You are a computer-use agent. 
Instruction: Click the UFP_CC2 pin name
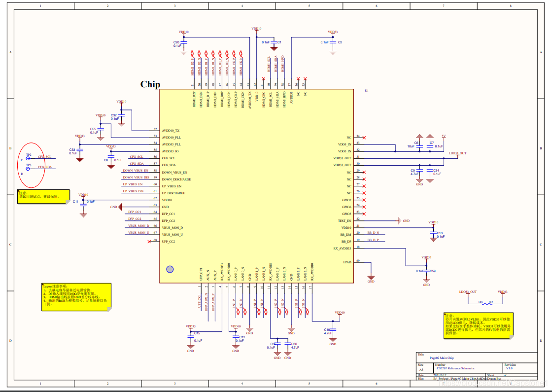pyautogui.click(x=168, y=242)
